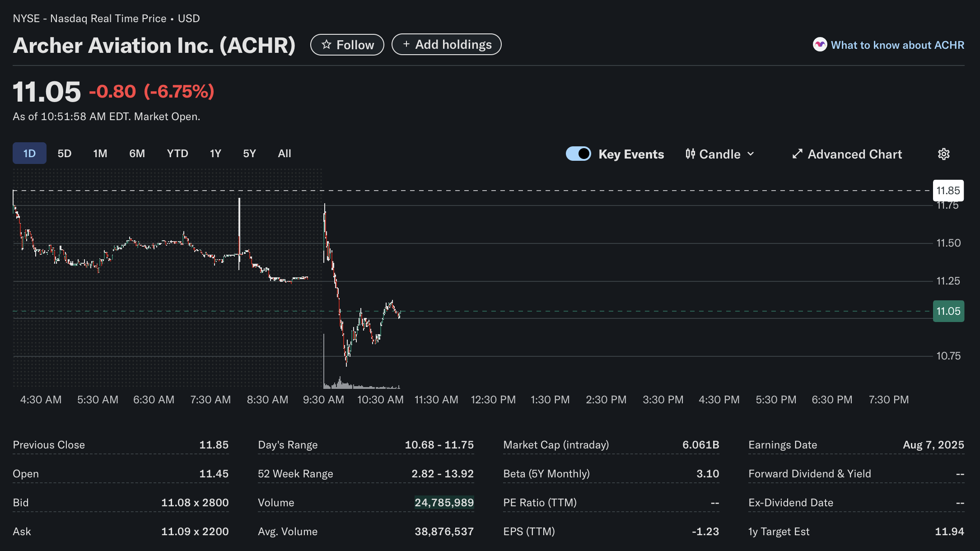Click the Ex-Dividend Date label
Image resolution: width=980 pixels, height=551 pixels.
tap(791, 503)
